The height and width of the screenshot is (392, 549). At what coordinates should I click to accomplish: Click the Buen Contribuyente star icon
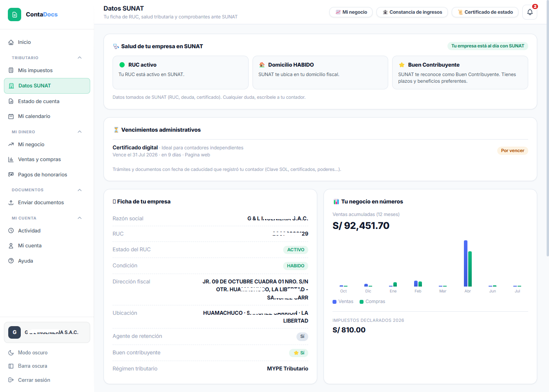click(x=402, y=65)
